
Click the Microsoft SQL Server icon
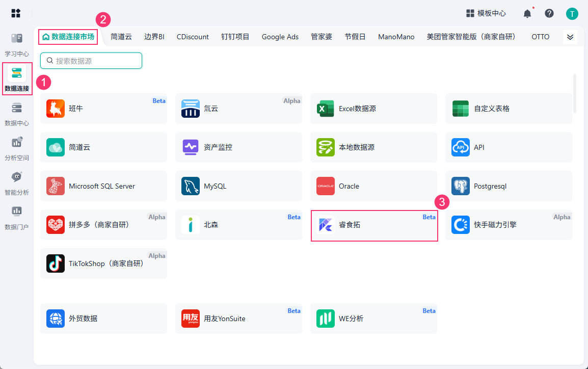click(56, 186)
